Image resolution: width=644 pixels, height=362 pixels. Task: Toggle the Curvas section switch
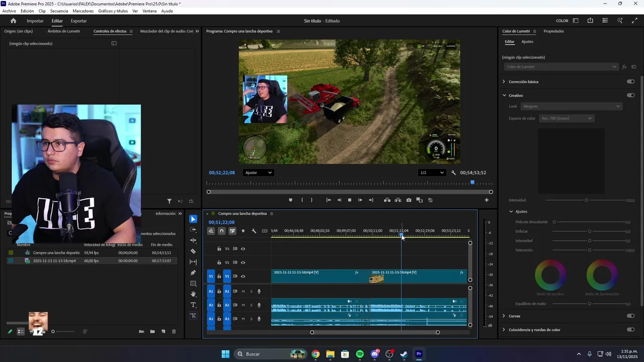(631, 316)
